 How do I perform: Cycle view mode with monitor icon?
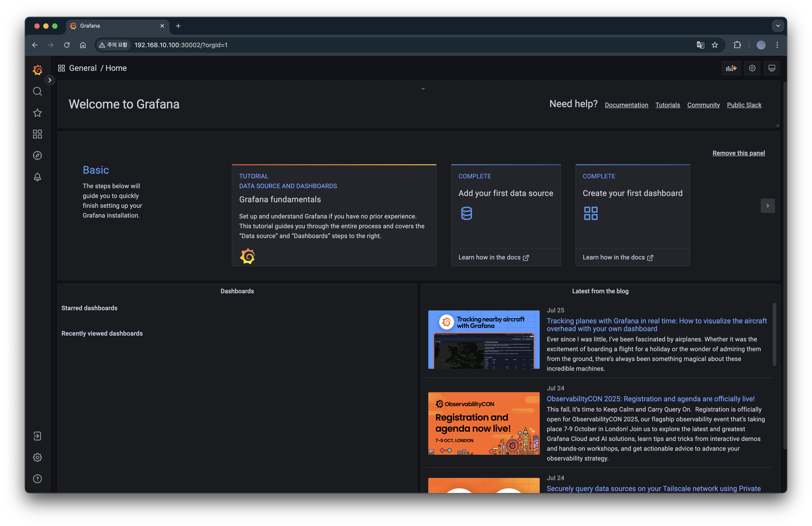pyautogui.click(x=771, y=68)
